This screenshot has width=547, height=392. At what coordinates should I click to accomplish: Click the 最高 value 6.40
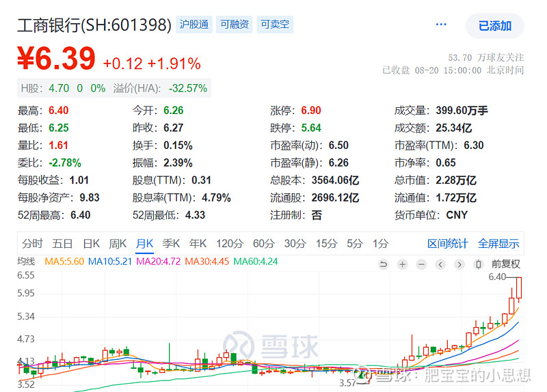[x=59, y=111]
